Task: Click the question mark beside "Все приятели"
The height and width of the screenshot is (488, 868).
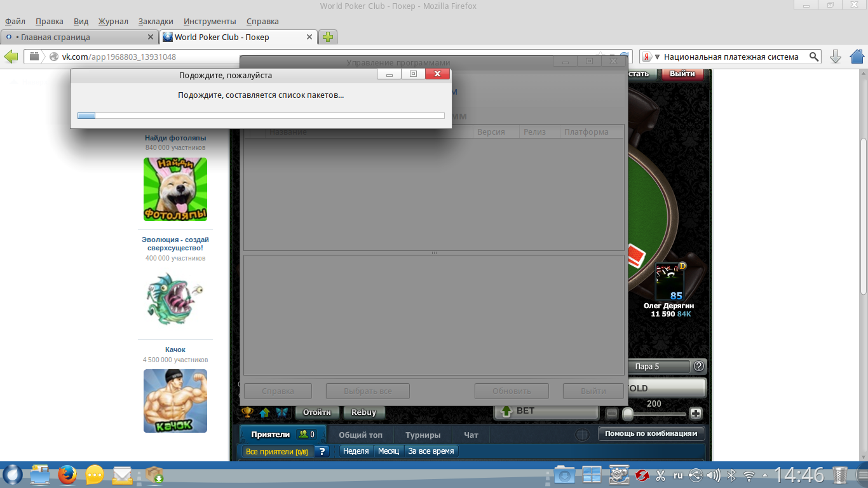Action: pyautogui.click(x=322, y=451)
